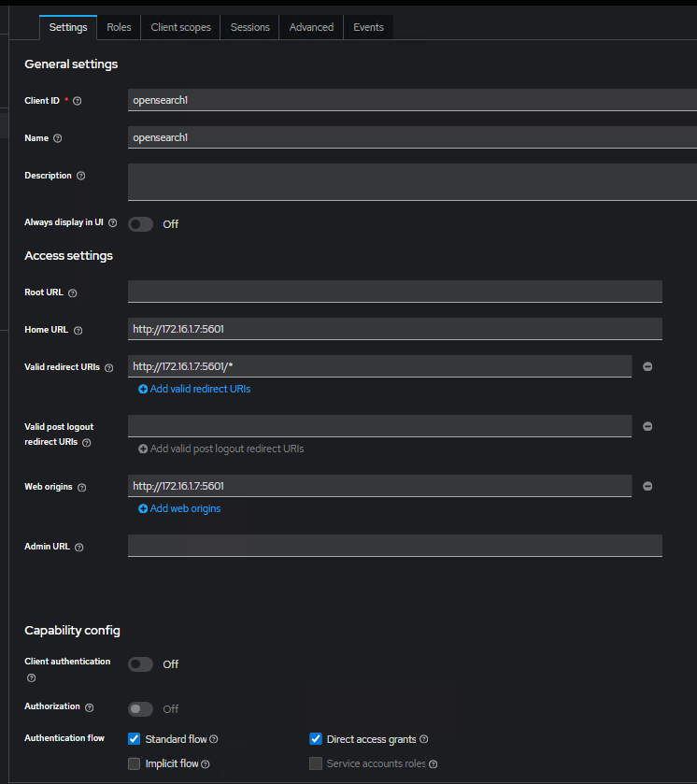This screenshot has height=784, width=697.
Task: Remove the valid redirect URI entry
Action: point(647,366)
